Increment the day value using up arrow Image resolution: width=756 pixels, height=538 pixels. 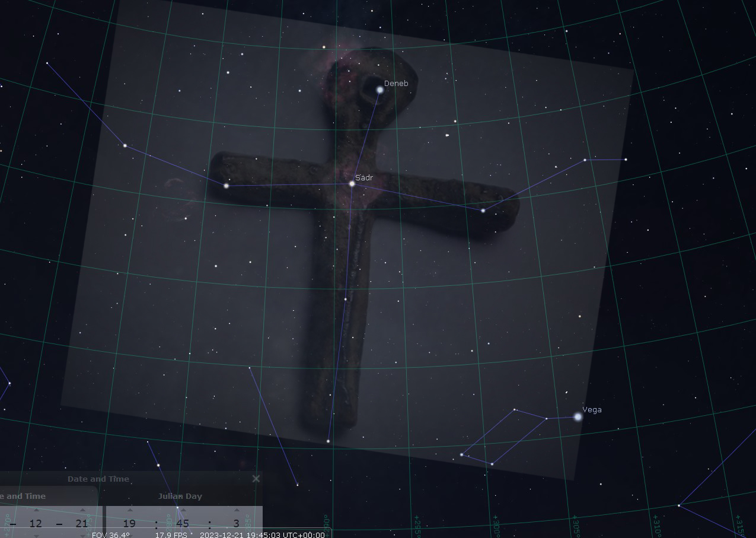(82, 510)
